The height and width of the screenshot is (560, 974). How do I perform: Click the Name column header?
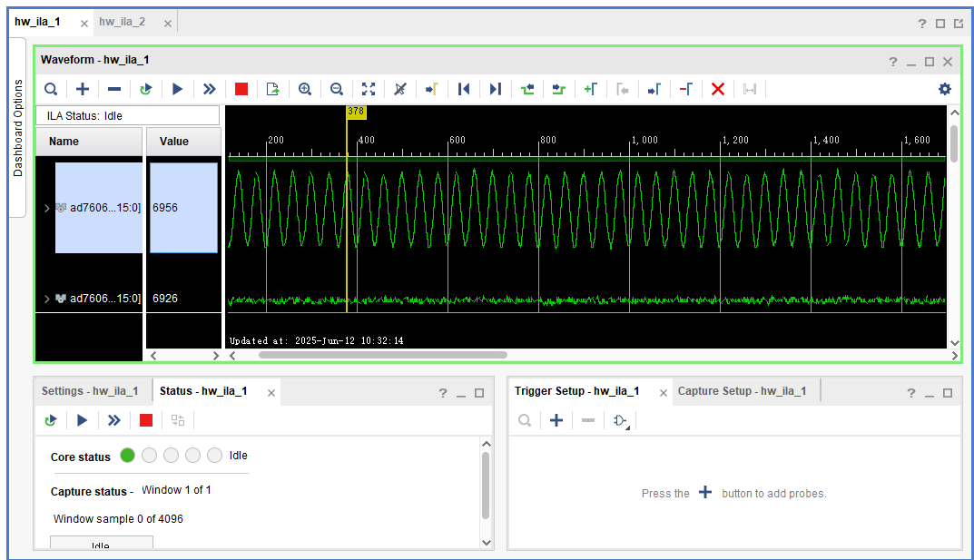tap(89, 142)
